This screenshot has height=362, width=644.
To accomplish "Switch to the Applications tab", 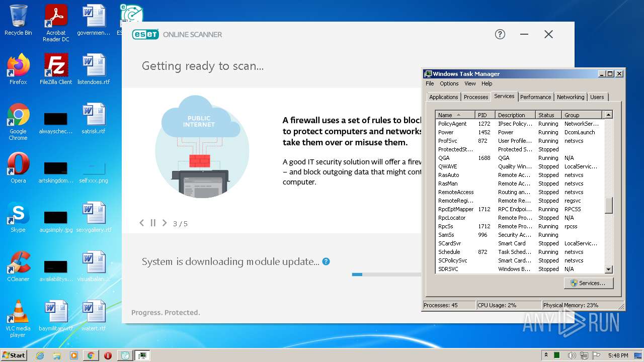I will click(444, 97).
